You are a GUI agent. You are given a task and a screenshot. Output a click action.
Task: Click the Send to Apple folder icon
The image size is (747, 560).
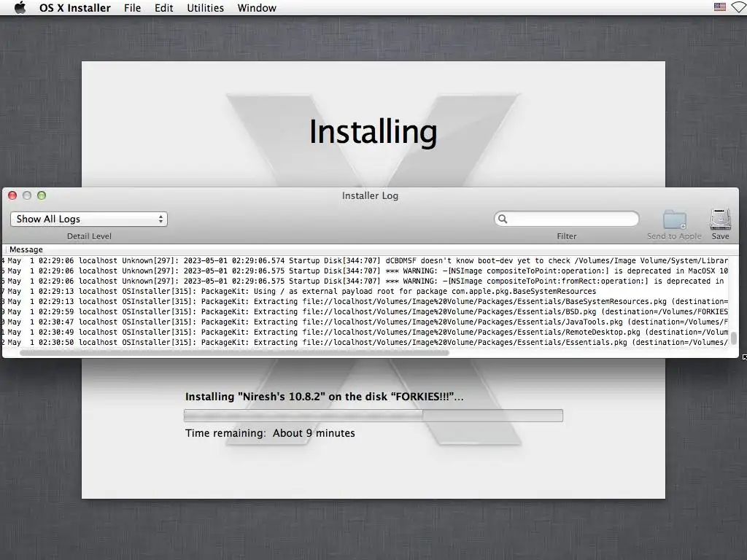(x=675, y=219)
